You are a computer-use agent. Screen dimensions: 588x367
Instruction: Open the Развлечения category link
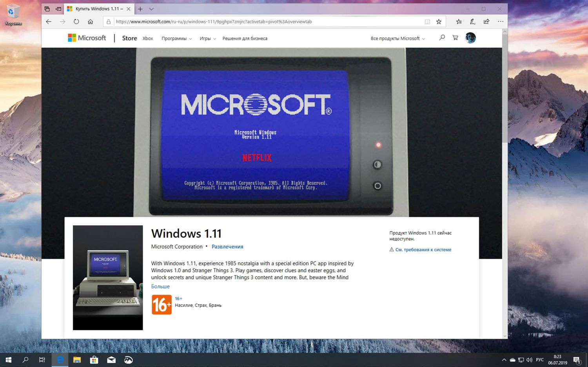(x=227, y=247)
